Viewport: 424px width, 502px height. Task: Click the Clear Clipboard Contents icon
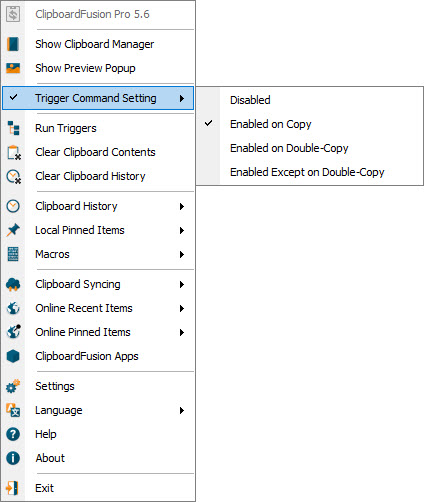click(x=14, y=152)
